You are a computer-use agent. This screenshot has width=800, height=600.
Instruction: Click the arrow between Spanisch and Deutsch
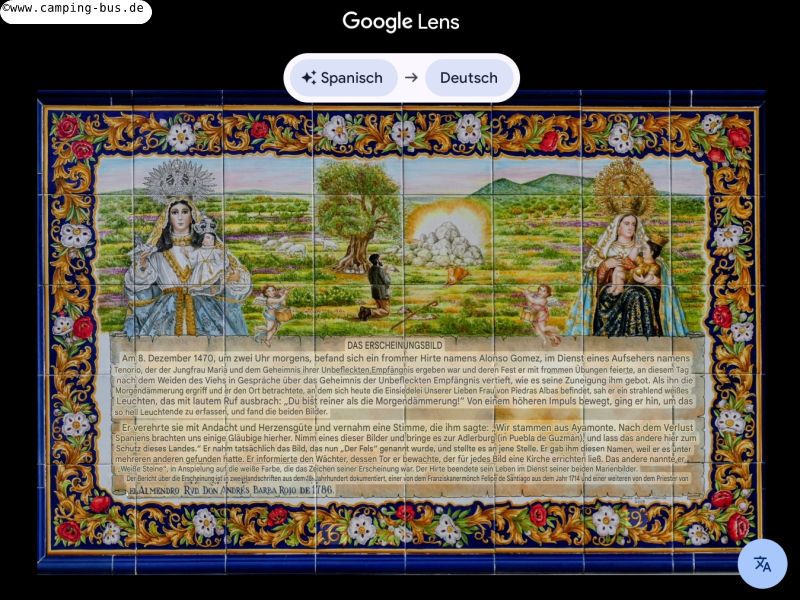(x=411, y=78)
